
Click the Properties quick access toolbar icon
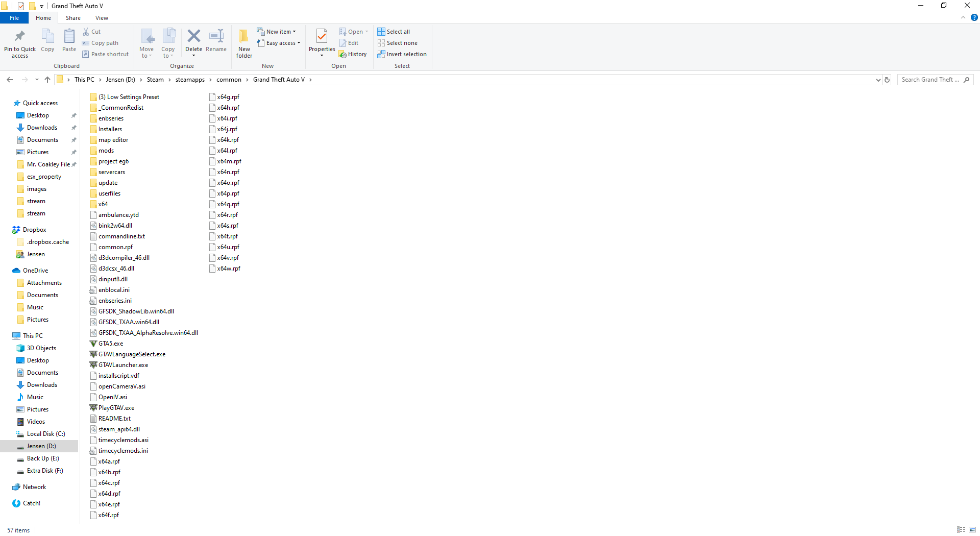click(20, 6)
